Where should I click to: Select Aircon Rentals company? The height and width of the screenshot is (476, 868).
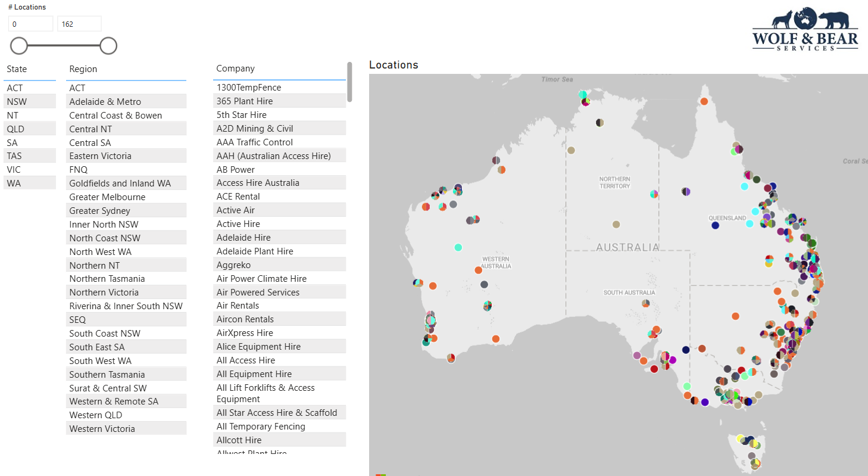tap(280, 319)
